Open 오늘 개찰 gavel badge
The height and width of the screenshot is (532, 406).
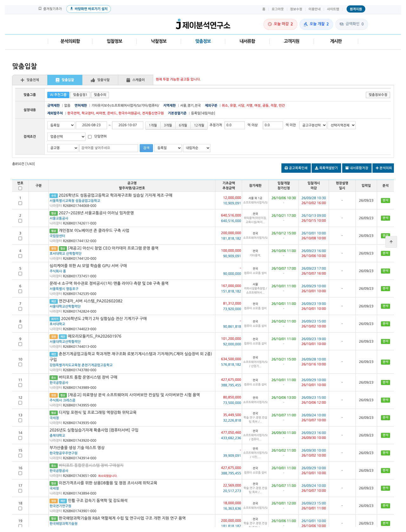pyautogui.click(x=316, y=24)
